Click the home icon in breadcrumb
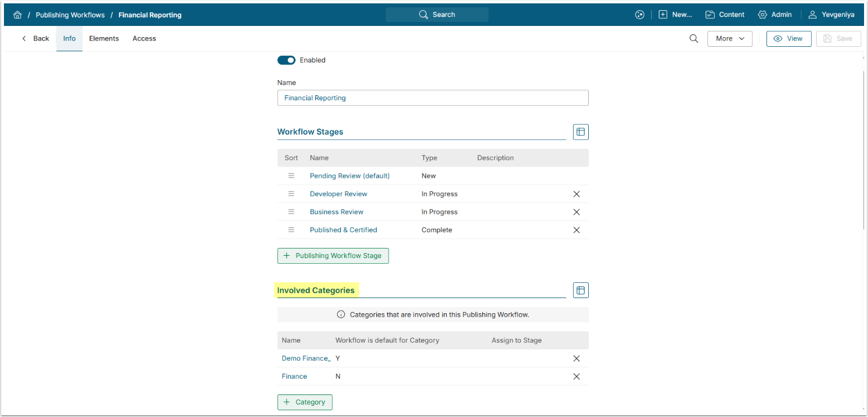The image size is (868, 417). (17, 15)
